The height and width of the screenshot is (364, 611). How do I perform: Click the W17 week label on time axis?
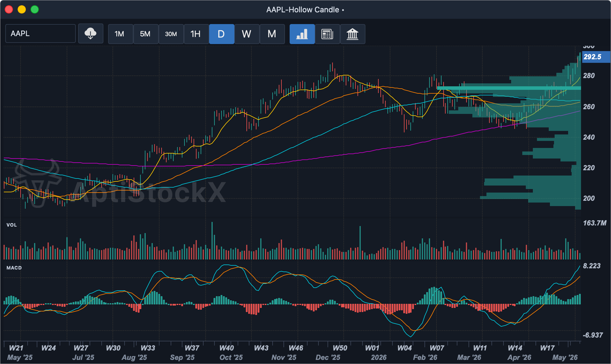547,348
